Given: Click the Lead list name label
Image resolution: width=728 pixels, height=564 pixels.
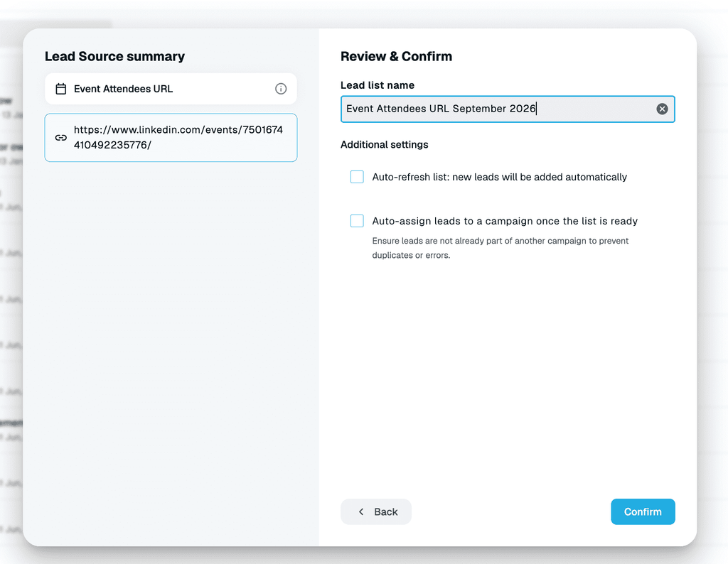Looking at the screenshot, I should point(378,85).
